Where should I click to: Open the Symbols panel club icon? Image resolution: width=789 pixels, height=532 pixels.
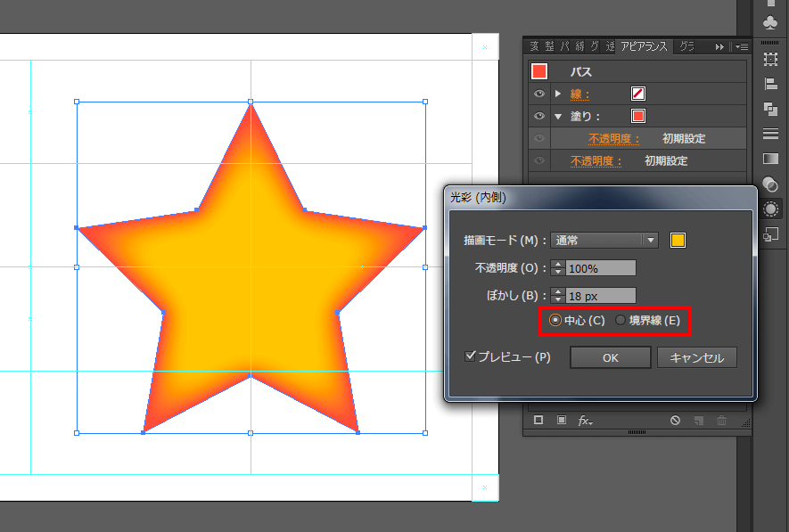771,22
